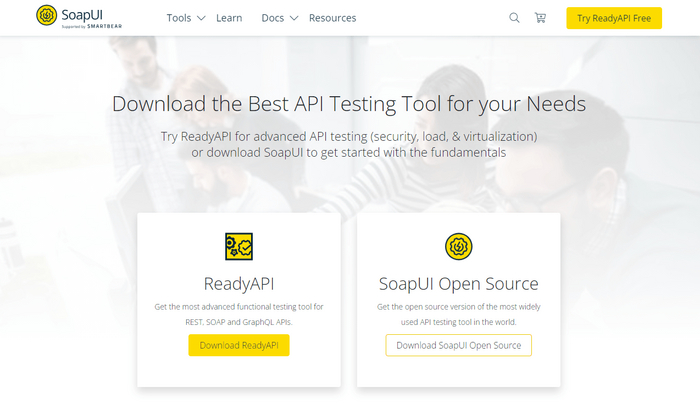
Task: Go to the Learn nav item
Action: coord(229,18)
